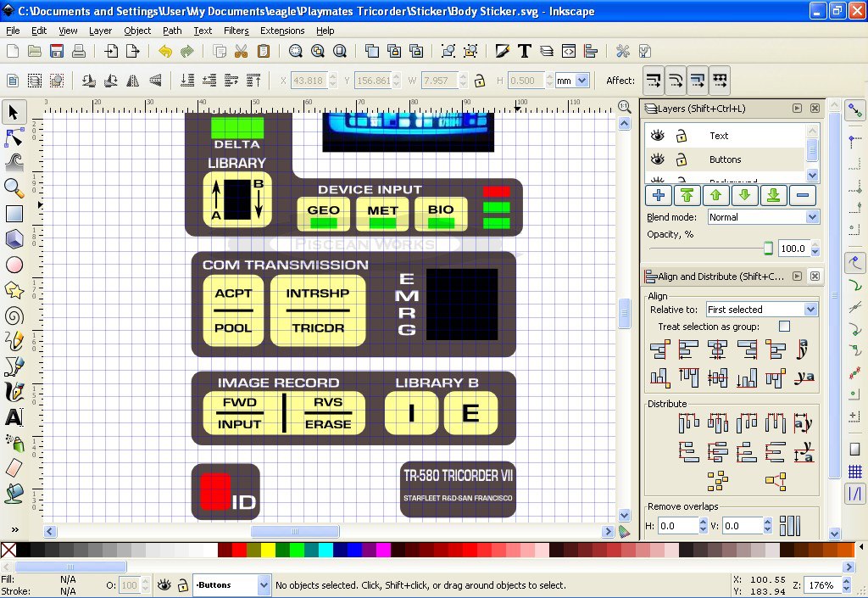The width and height of the screenshot is (868, 598).
Task: Select the Pencil freehand tool
Action: click(14, 340)
